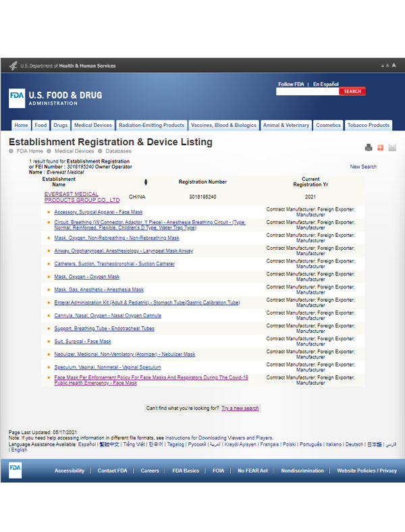The width and height of the screenshot is (405, 532).
Task: Go to Medical Devices breadcrumb
Action: pyautogui.click(x=74, y=151)
